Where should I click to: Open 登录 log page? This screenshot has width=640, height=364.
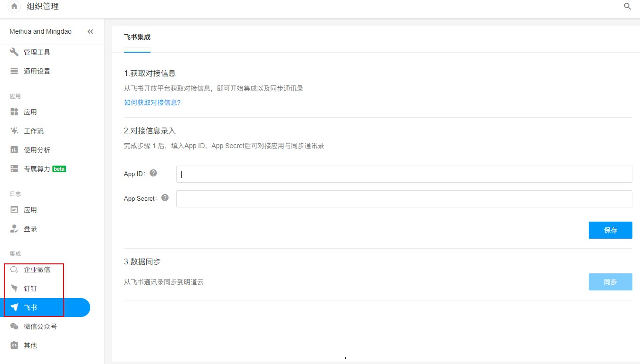[x=30, y=229]
